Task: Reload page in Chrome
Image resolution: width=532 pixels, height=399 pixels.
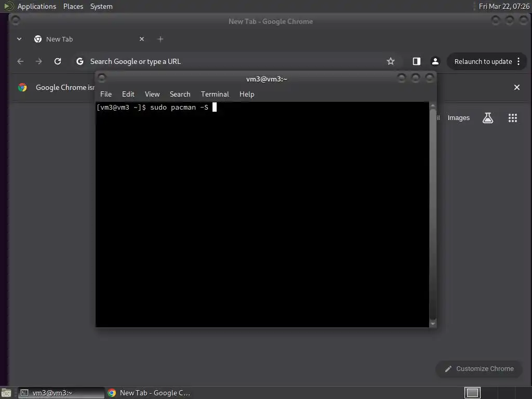Action: pyautogui.click(x=58, y=61)
